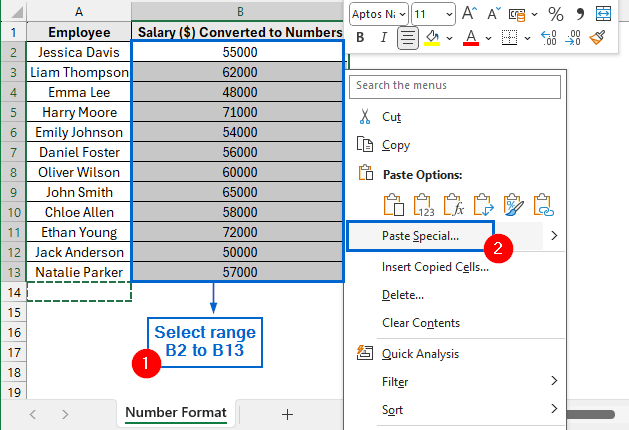The image size is (629, 430).
Task: Click the Search the menus field
Action: click(x=455, y=87)
